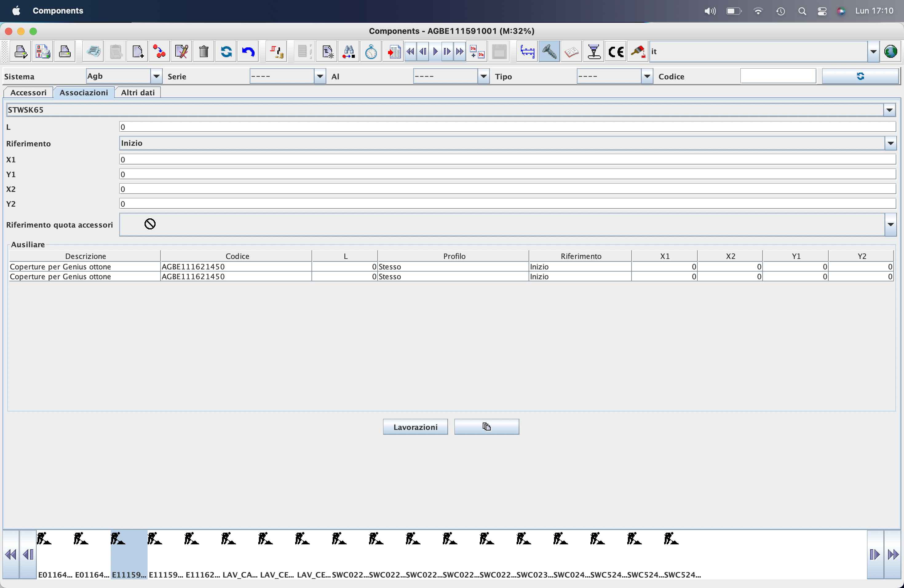Expand the STWSK65 combo box
904x588 pixels.
click(889, 110)
